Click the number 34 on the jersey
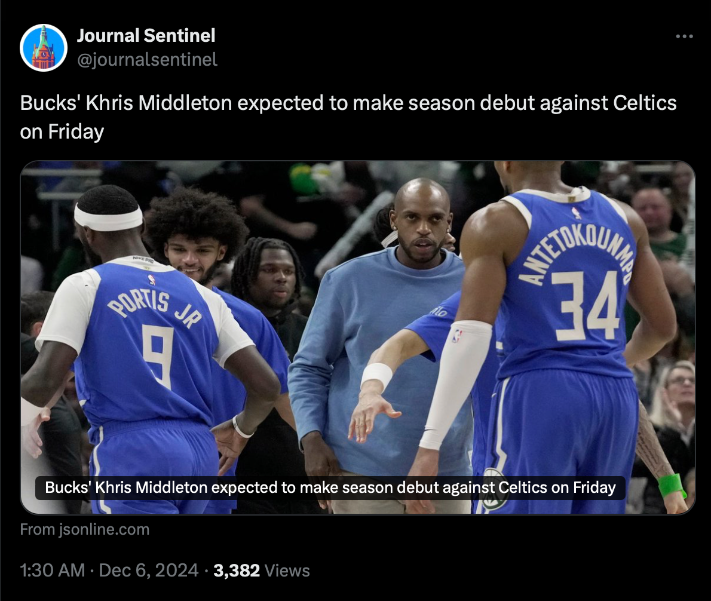The height and width of the screenshot is (601, 711). tap(585, 306)
